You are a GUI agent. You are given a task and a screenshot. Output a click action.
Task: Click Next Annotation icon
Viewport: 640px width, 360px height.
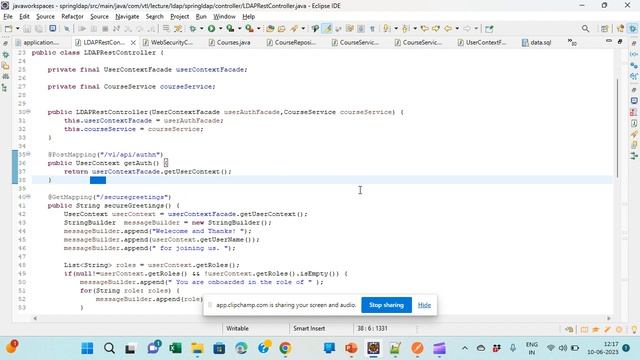[387, 29]
